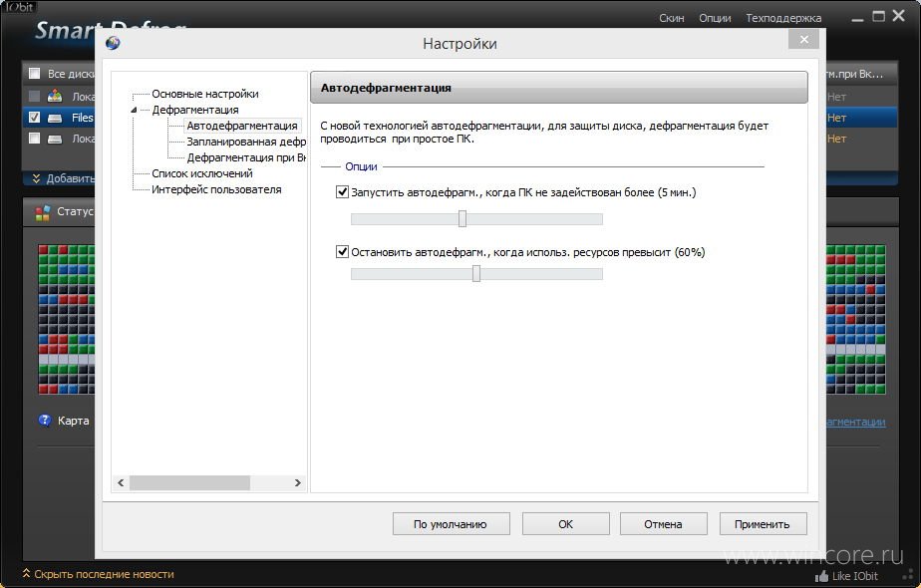This screenshot has height=588, width=921.
Task: Open Список исключений settings
Action: [202, 173]
